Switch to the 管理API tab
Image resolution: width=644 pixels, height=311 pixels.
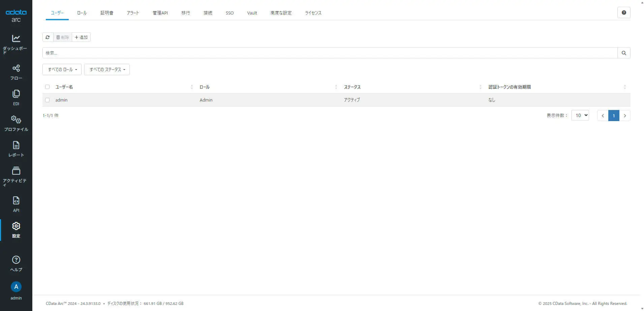tap(160, 13)
